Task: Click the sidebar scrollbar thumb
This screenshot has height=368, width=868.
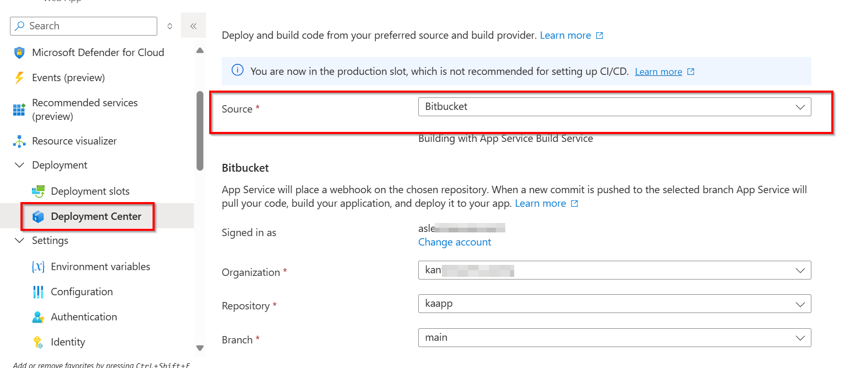Action: pos(200,131)
